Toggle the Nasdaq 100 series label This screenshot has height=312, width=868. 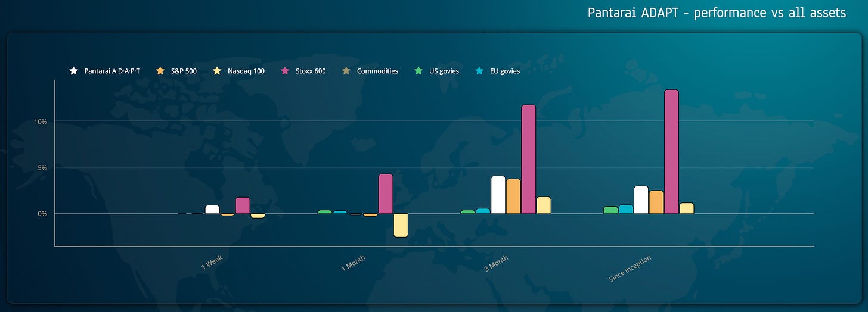[x=246, y=71]
